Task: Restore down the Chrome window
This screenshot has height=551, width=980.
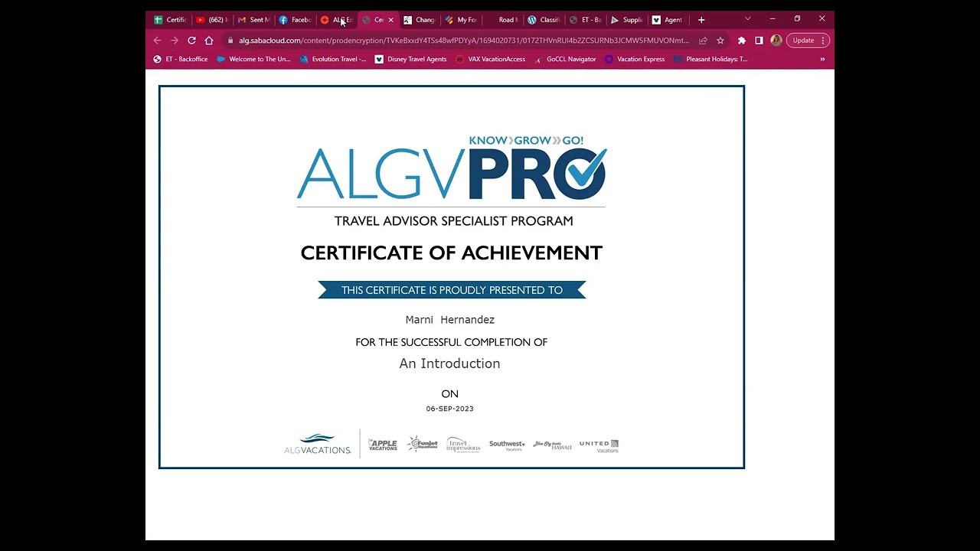Action: 797,19
